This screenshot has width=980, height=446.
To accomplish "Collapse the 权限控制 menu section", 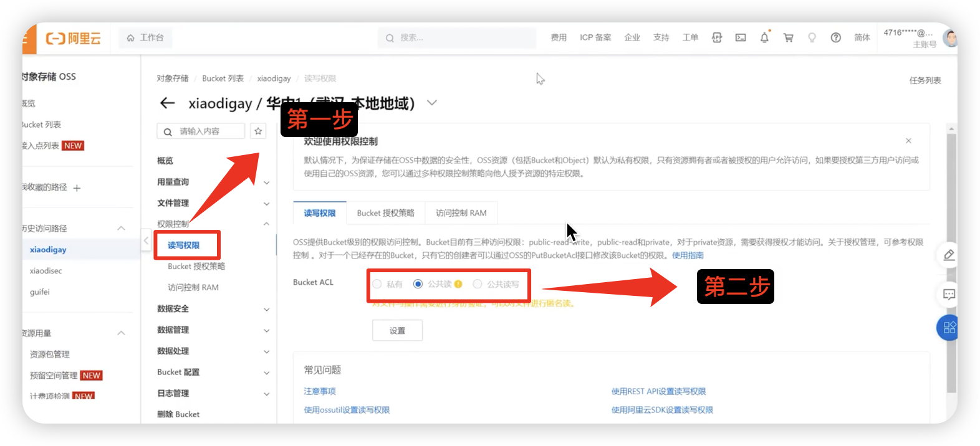I will [x=266, y=224].
